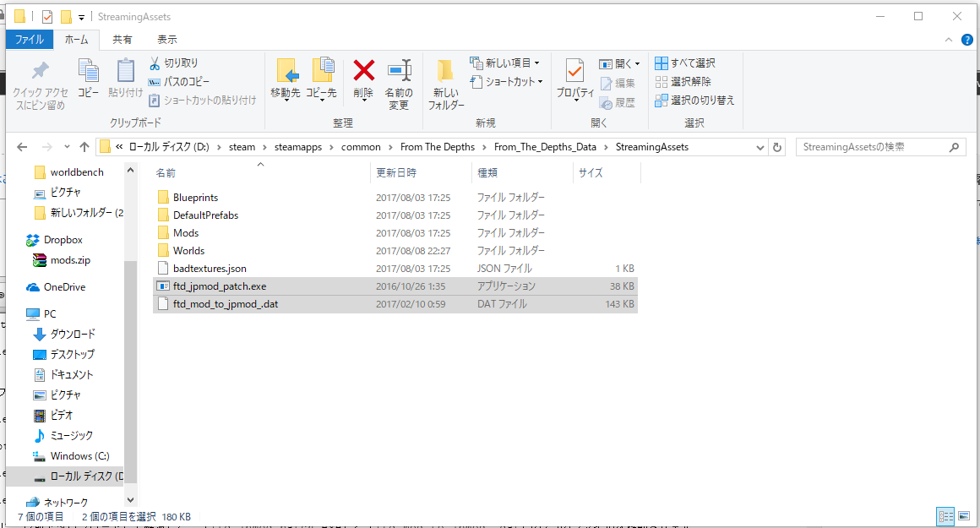Open Shortcut (ショートカット) dropdown in ribbon
This screenshot has height=528, width=980.
click(x=506, y=82)
